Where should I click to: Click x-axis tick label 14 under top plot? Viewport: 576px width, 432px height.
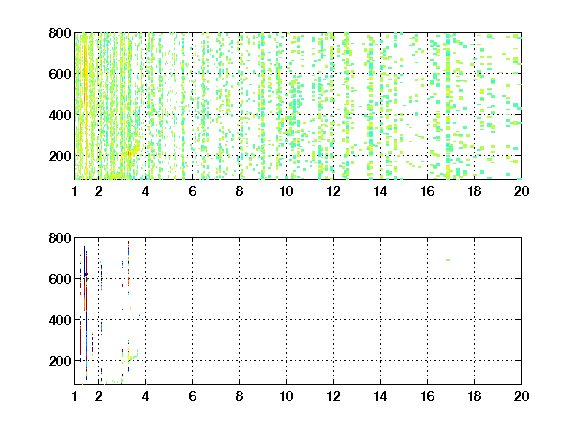pyautogui.click(x=380, y=191)
